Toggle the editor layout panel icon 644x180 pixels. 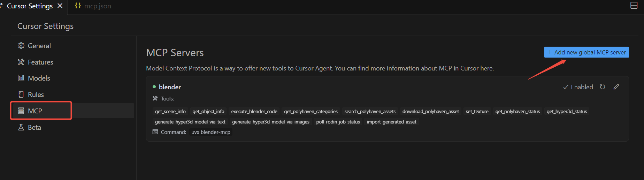click(x=634, y=5)
